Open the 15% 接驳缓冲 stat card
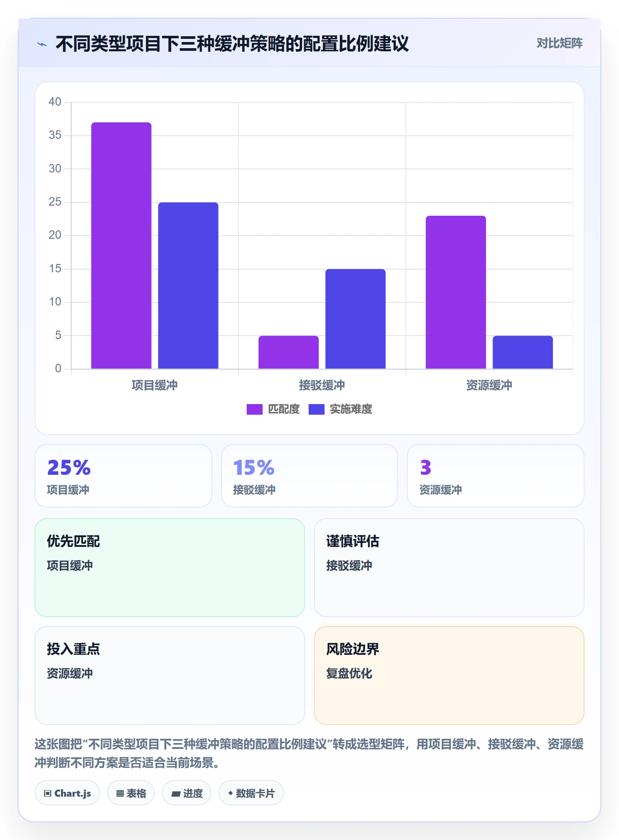 (309, 476)
